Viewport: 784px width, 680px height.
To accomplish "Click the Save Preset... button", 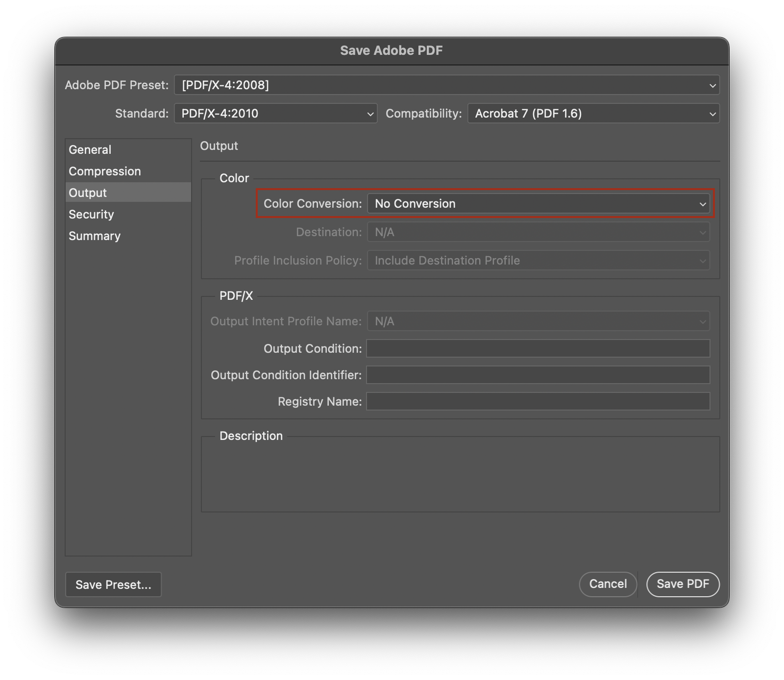I will 113,584.
